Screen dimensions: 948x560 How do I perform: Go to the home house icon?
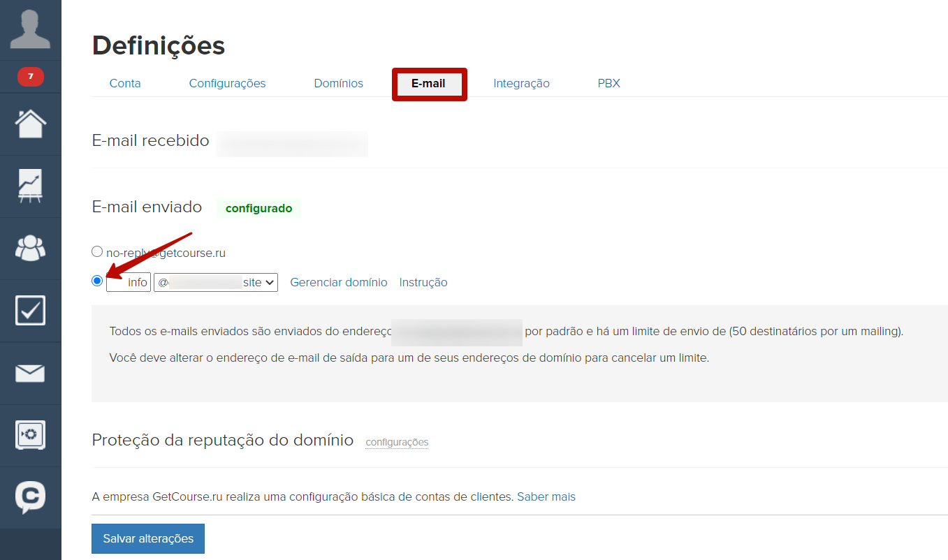point(30,124)
